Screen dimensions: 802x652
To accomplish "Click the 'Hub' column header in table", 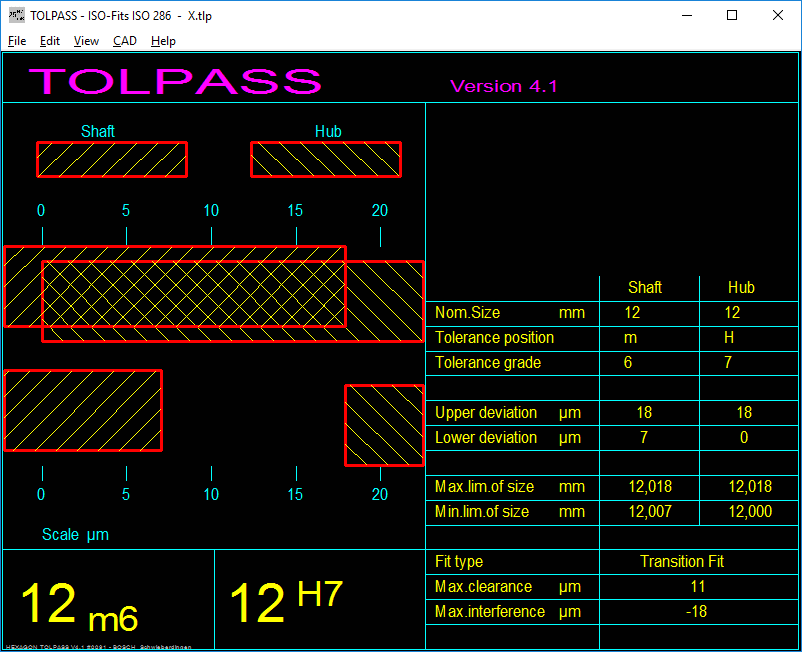I will pos(741,287).
